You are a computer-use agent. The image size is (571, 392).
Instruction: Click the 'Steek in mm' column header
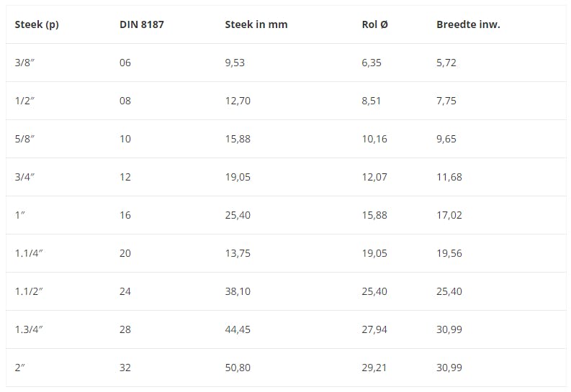[x=256, y=24]
